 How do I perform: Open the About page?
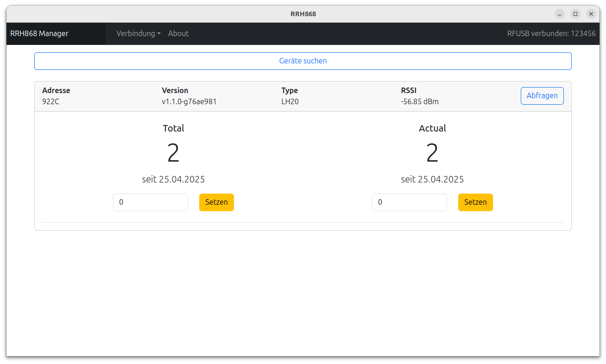pyautogui.click(x=178, y=33)
